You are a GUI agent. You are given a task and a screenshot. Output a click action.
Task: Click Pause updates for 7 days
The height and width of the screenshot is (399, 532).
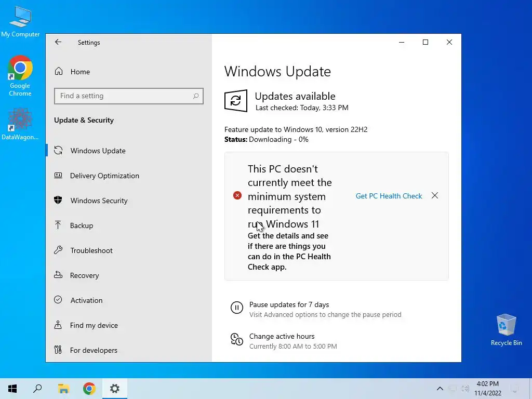[x=289, y=304]
